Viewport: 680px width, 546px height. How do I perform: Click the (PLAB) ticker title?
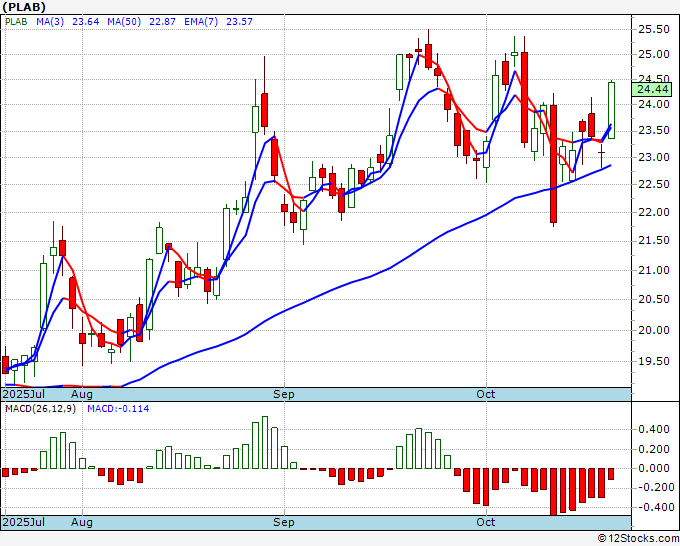[24, 7]
